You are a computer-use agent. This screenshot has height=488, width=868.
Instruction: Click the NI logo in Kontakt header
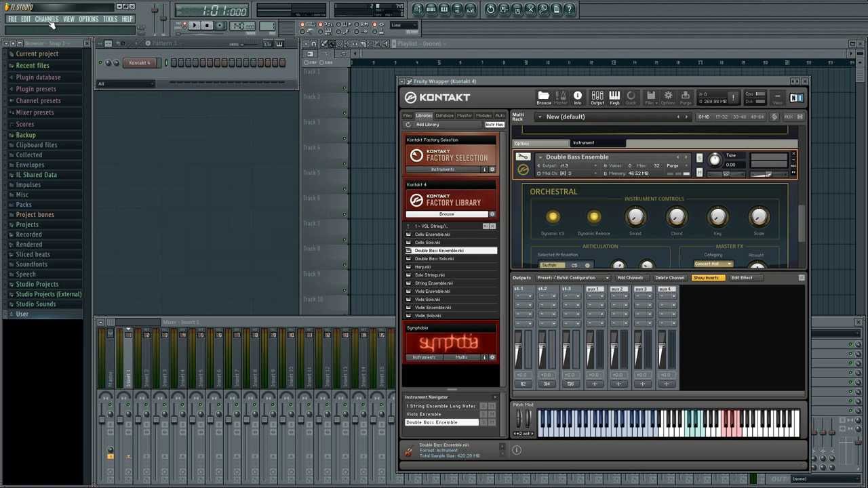[x=796, y=98]
